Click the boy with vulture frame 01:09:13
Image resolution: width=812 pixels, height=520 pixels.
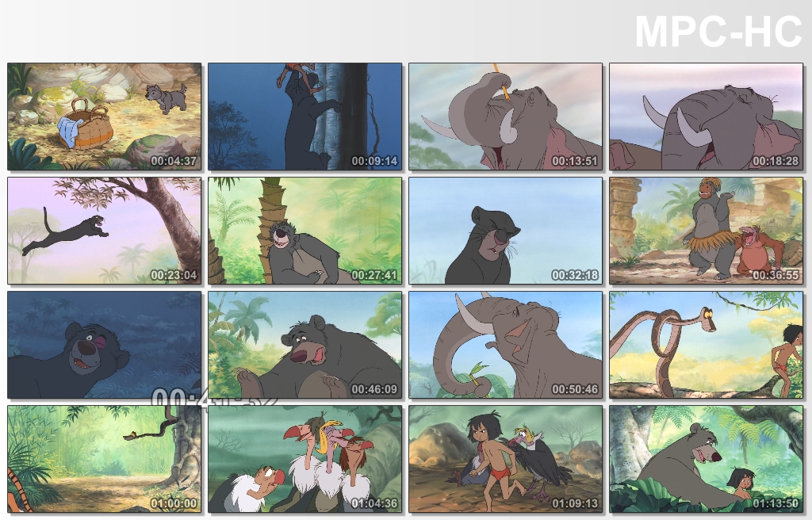pos(505,459)
